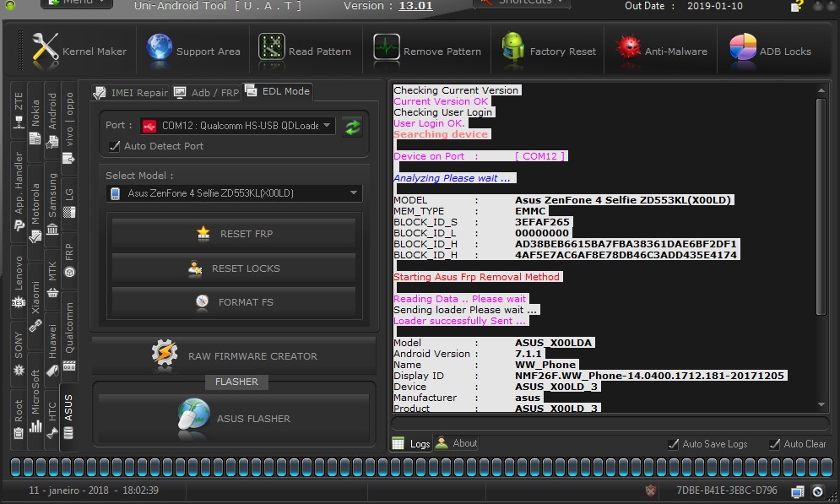Click the shield icon in status bar
Viewport: 840px width, 504px height.
pyautogui.click(x=650, y=490)
